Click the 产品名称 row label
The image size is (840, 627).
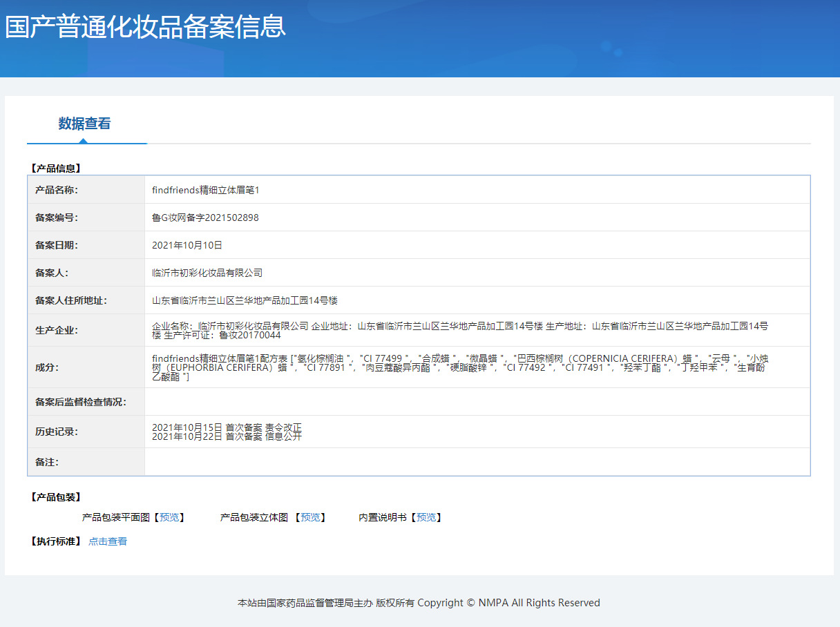tap(57, 190)
